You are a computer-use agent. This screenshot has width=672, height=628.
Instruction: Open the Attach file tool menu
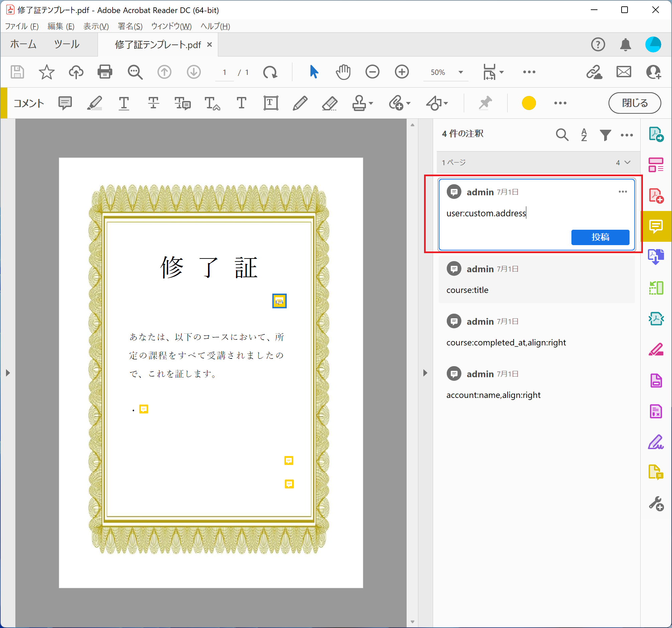tap(400, 103)
